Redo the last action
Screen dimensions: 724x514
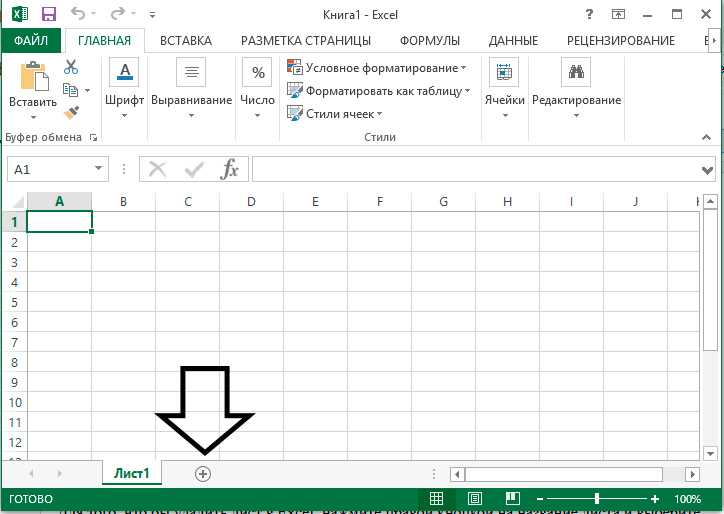117,14
